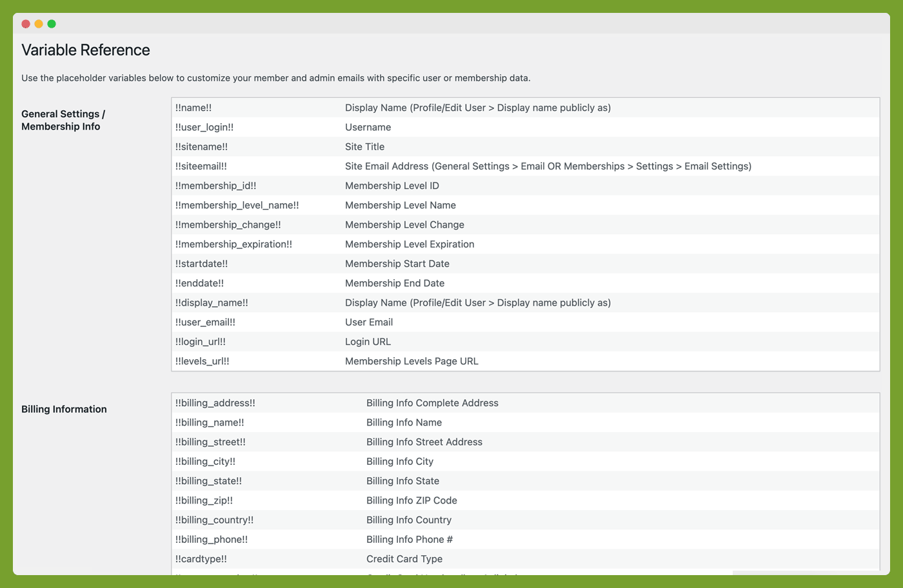
Task: Select the !!display_name!! variable
Action: tap(212, 302)
